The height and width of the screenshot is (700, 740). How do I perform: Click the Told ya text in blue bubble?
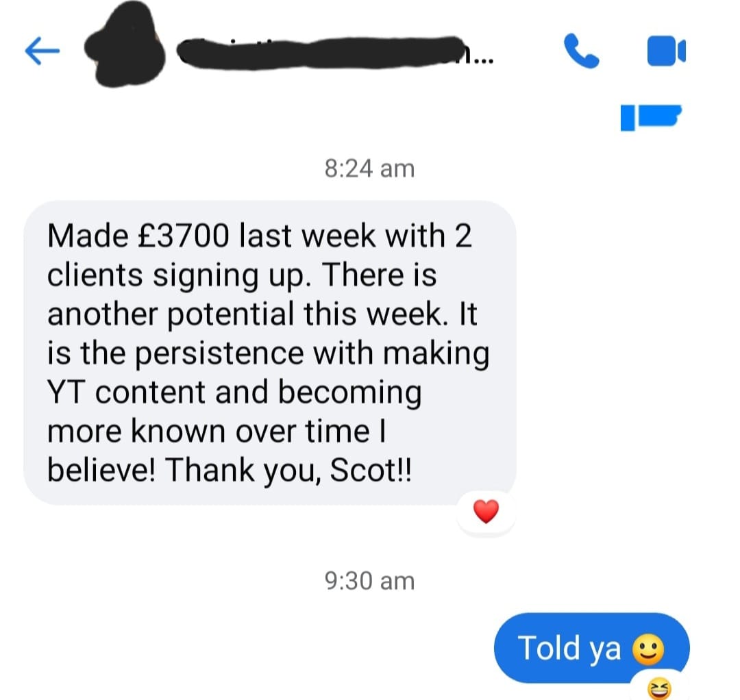coord(569,648)
